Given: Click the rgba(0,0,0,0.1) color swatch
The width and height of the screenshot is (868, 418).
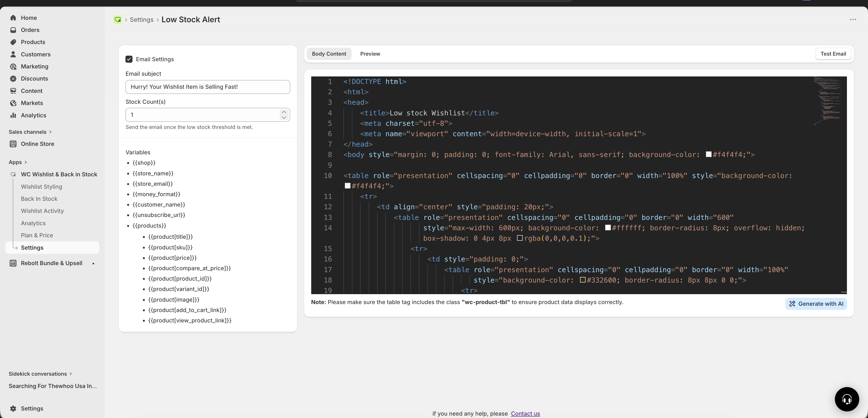Looking at the screenshot, I should point(520,238).
